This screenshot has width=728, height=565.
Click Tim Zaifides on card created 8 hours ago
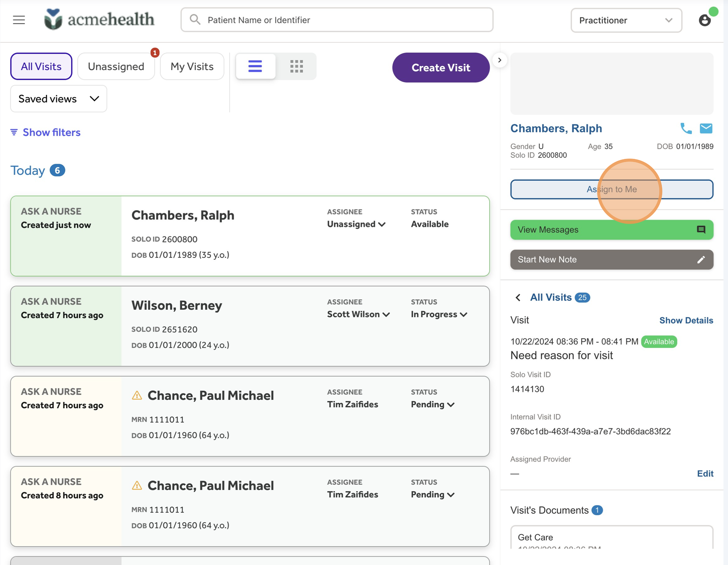352,494
